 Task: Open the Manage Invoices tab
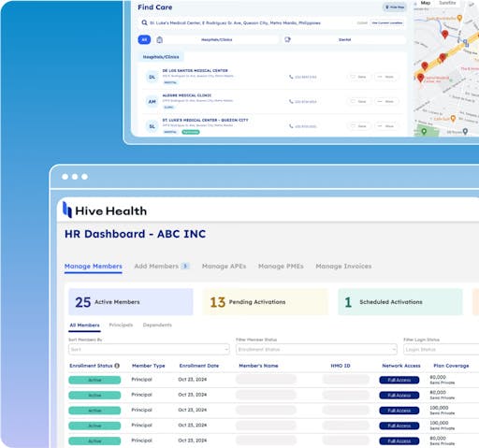coord(343,267)
